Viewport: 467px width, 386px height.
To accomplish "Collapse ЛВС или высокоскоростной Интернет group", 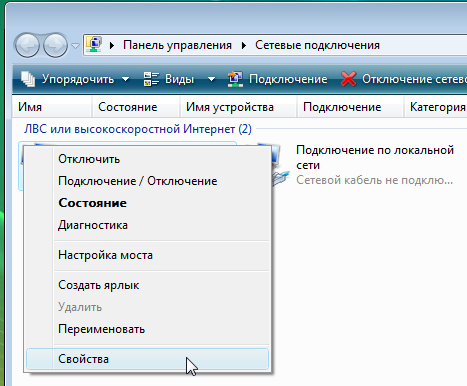I will [138, 129].
